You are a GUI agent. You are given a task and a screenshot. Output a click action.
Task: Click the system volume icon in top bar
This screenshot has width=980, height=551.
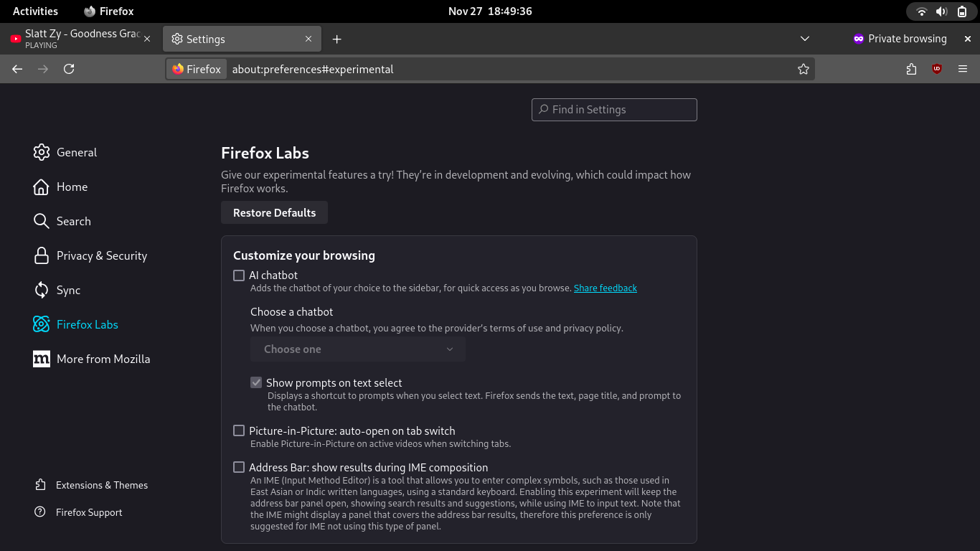(x=941, y=11)
